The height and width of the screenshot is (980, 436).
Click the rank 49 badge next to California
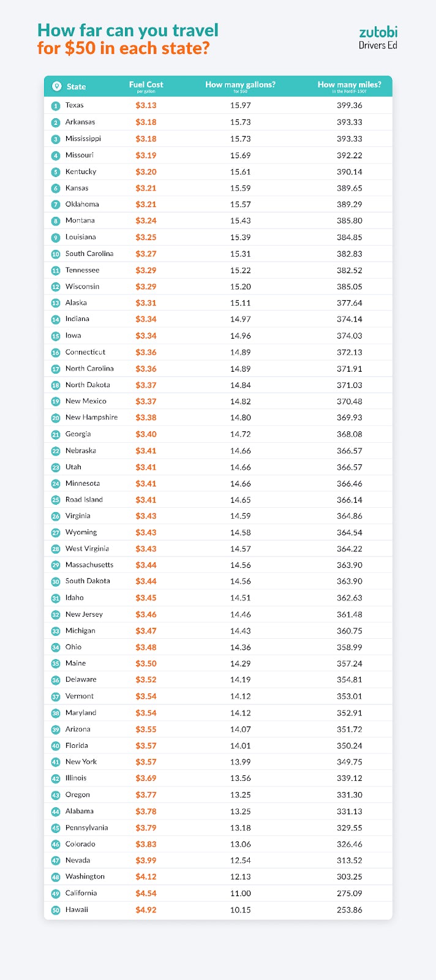click(56, 894)
